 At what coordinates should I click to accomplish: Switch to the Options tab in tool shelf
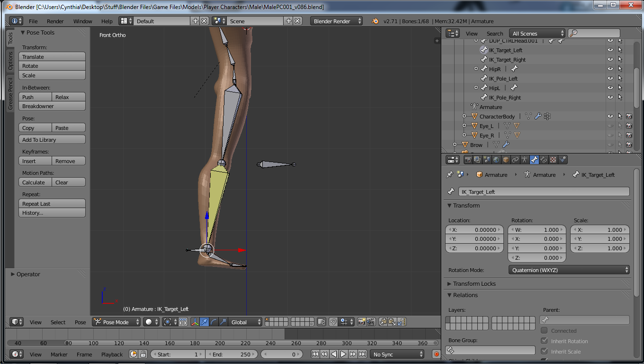tap(10, 61)
